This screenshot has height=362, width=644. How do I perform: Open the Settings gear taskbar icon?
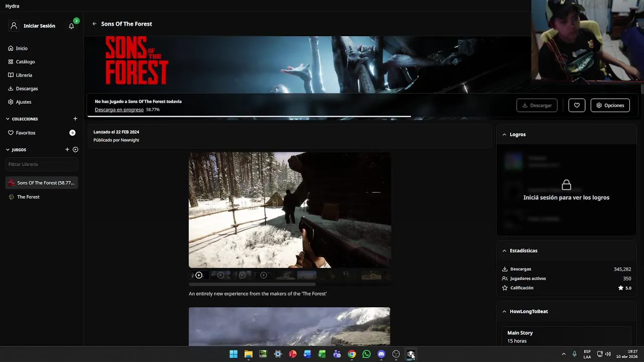[278, 354]
